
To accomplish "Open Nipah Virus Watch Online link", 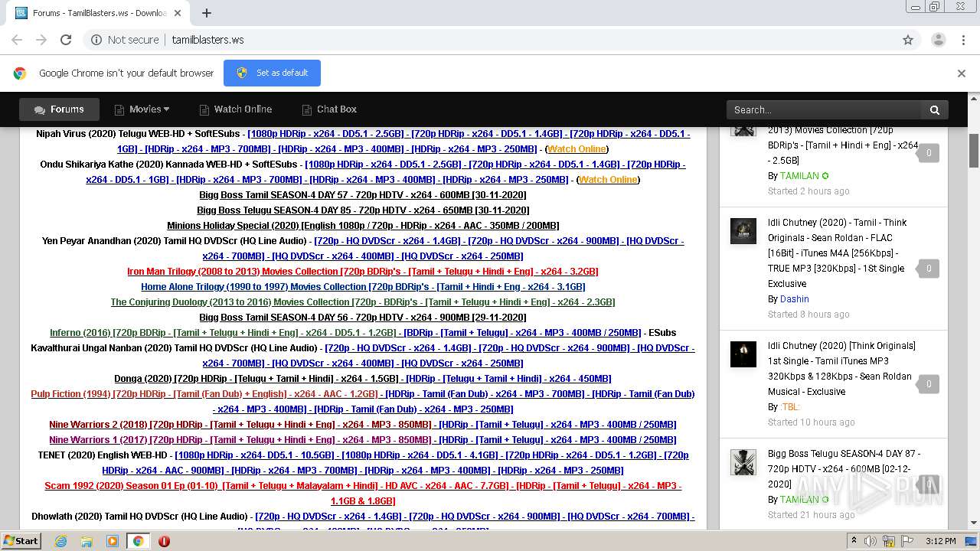I will (x=577, y=149).
